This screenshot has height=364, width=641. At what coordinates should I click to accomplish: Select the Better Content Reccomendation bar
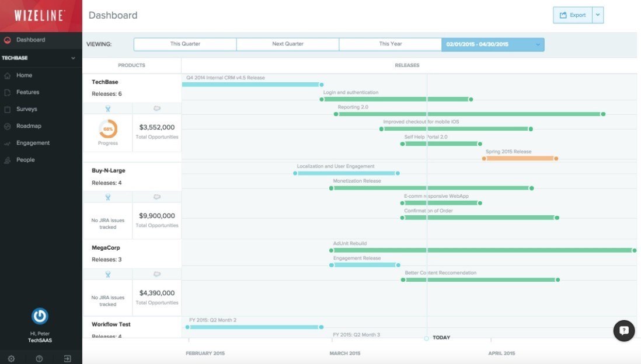coord(480,280)
